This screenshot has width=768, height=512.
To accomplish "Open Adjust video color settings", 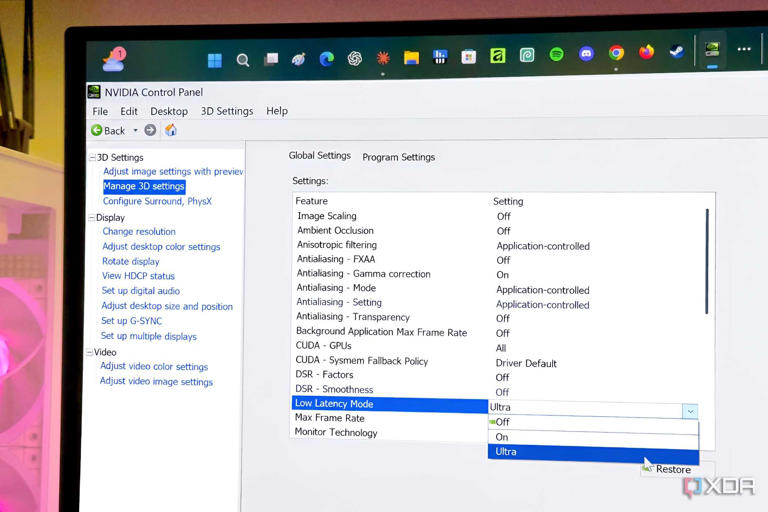I will click(154, 366).
